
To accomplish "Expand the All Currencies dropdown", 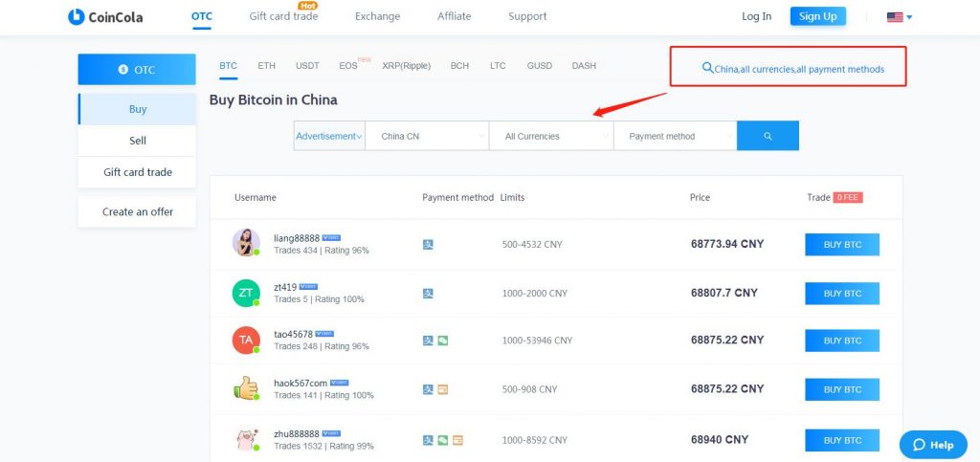I will pos(551,136).
